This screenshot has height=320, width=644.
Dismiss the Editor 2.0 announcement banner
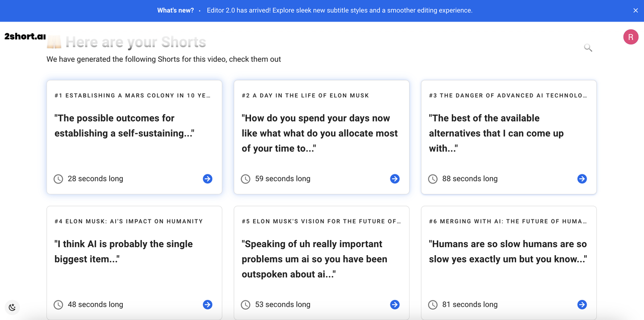pyautogui.click(x=635, y=11)
